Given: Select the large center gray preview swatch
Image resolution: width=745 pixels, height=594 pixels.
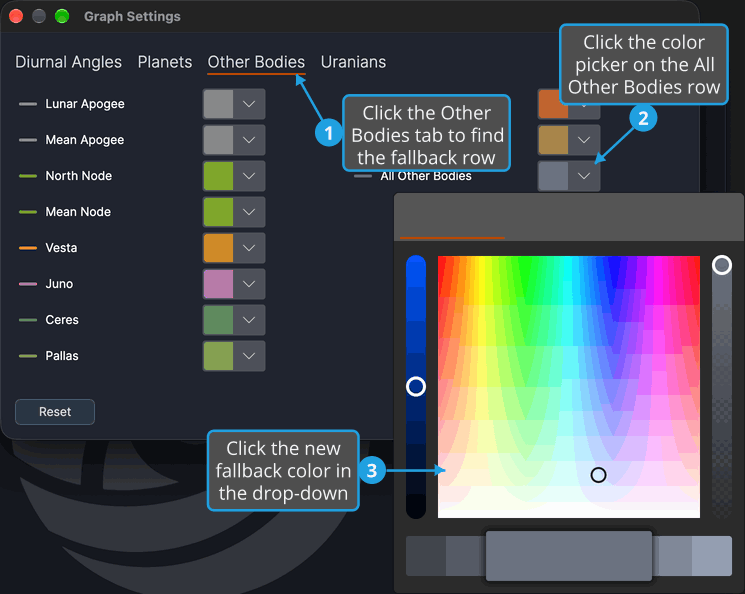Looking at the screenshot, I should [x=569, y=556].
